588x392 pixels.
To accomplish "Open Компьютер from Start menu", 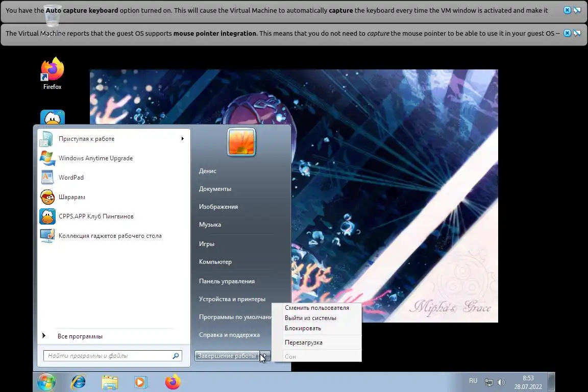I will tap(215, 262).
